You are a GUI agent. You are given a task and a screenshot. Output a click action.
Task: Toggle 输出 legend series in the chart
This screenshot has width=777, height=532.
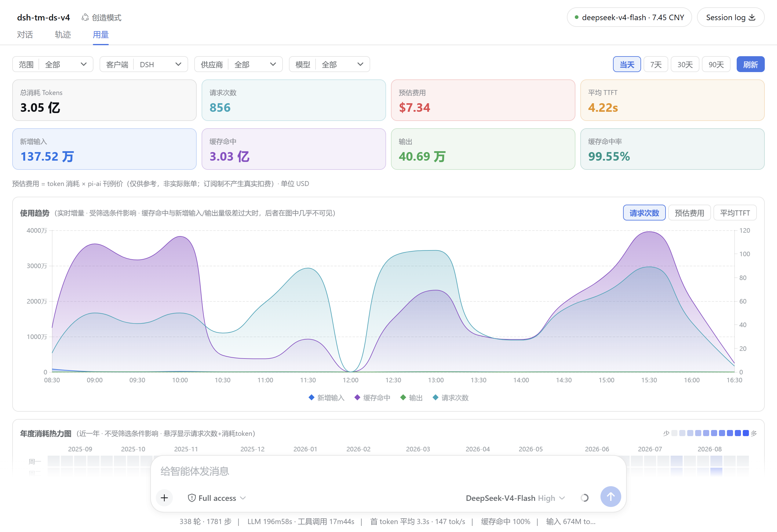pyautogui.click(x=411, y=398)
